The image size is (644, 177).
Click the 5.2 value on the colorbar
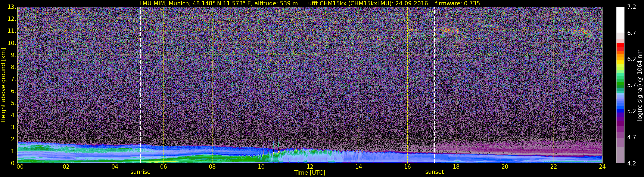pyautogui.click(x=632, y=111)
